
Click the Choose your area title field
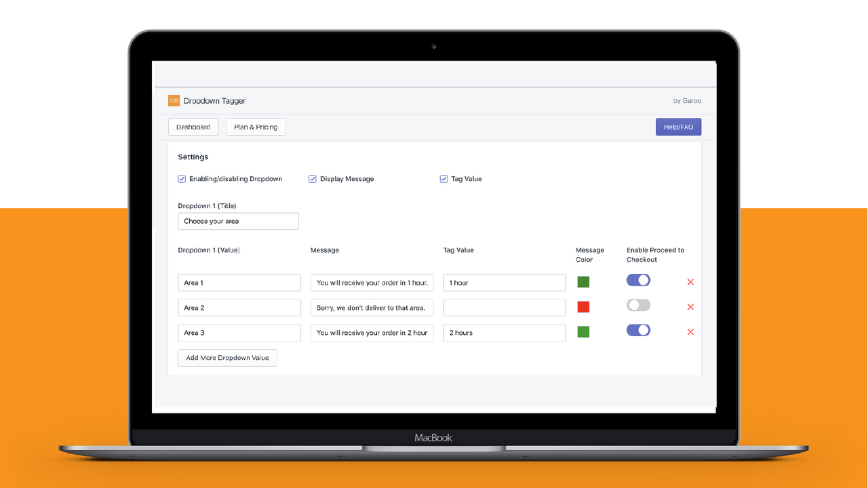(238, 221)
